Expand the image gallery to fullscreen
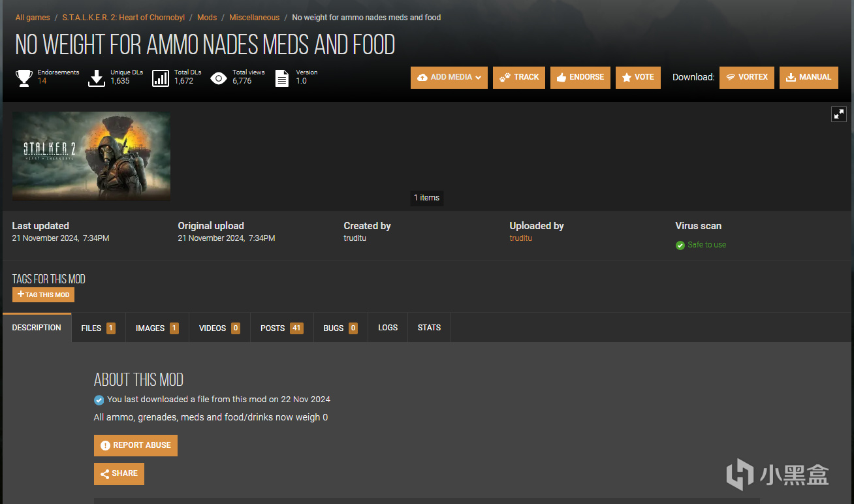 839,114
